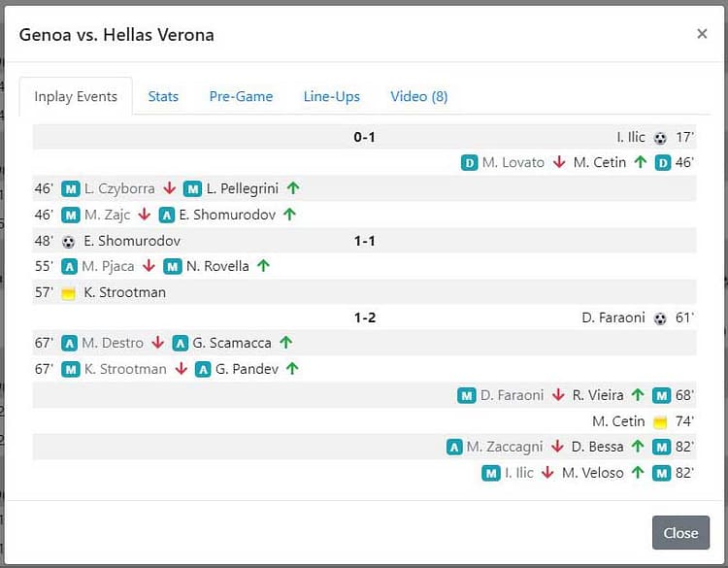Image resolution: width=728 pixels, height=568 pixels.
Task: Click the A badge beside M. Zaccagni
Action: 454,448
